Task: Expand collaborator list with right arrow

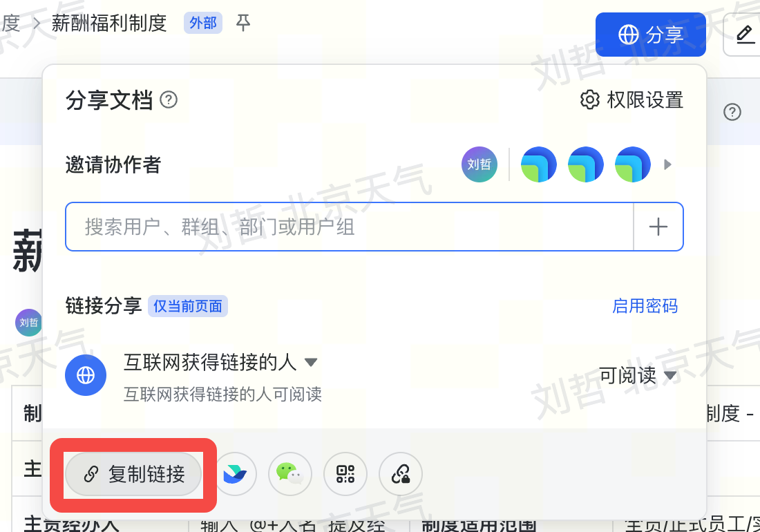Action: pyautogui.click(x=667, y=164)
